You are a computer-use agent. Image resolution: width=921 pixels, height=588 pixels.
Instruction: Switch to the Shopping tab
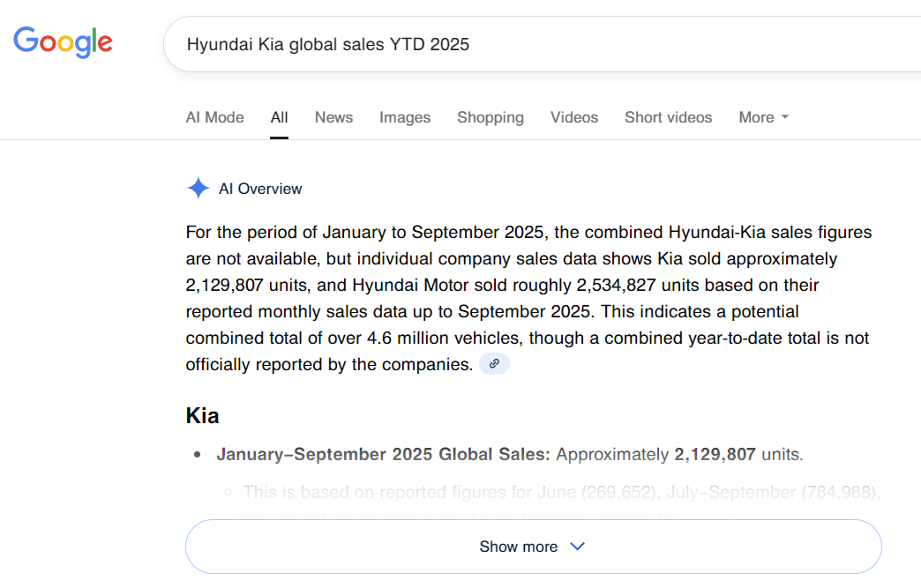[x=490, y=117]
